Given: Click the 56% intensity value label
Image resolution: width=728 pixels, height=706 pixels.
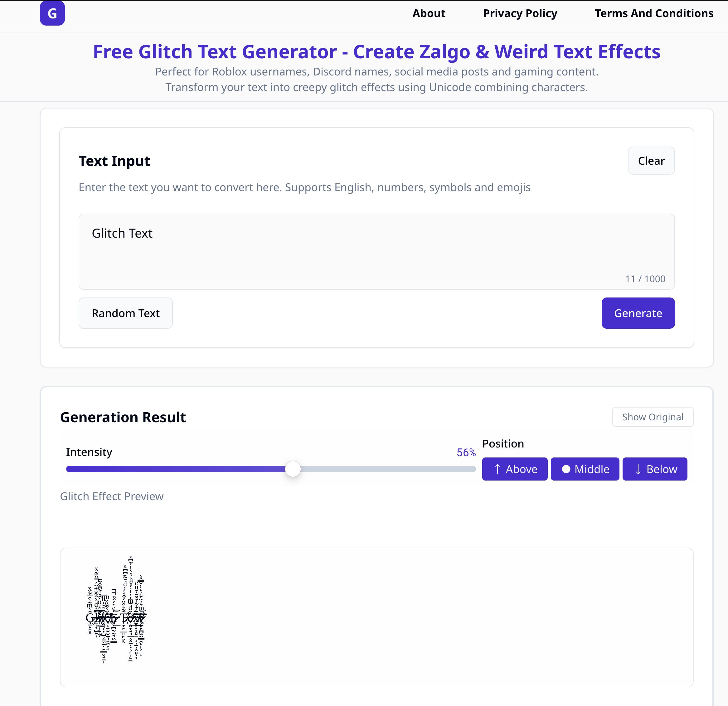Looking at the screenshot, I should pyautogui.click(x=466, y=452).
